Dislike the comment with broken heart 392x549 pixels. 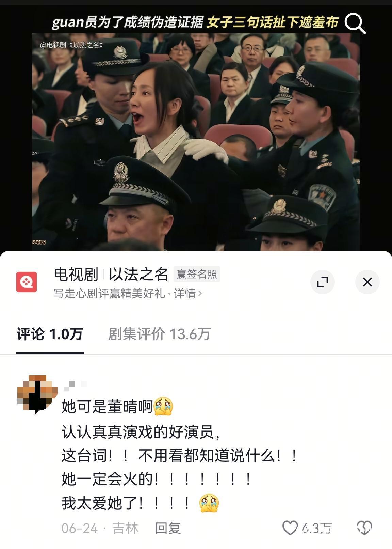[364, 528]
